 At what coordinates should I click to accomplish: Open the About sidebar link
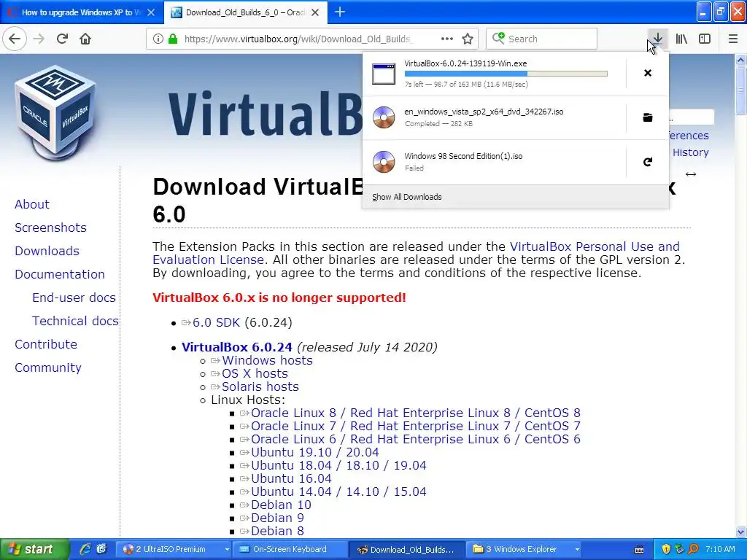point(32,204)
